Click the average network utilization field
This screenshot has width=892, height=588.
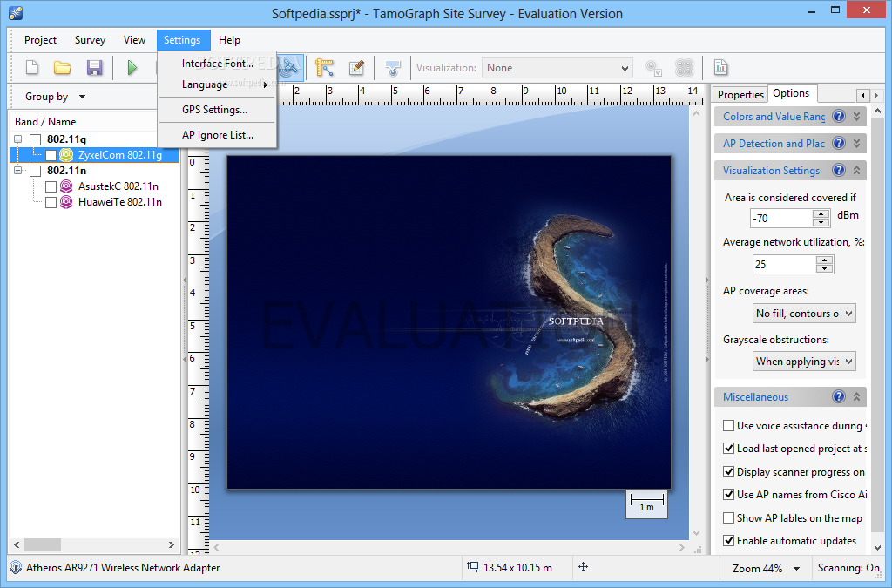tap(784, 265)
